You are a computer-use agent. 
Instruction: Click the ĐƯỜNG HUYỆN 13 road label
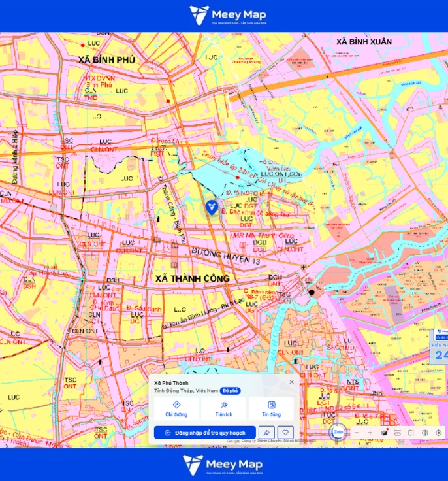click(226, 256)
